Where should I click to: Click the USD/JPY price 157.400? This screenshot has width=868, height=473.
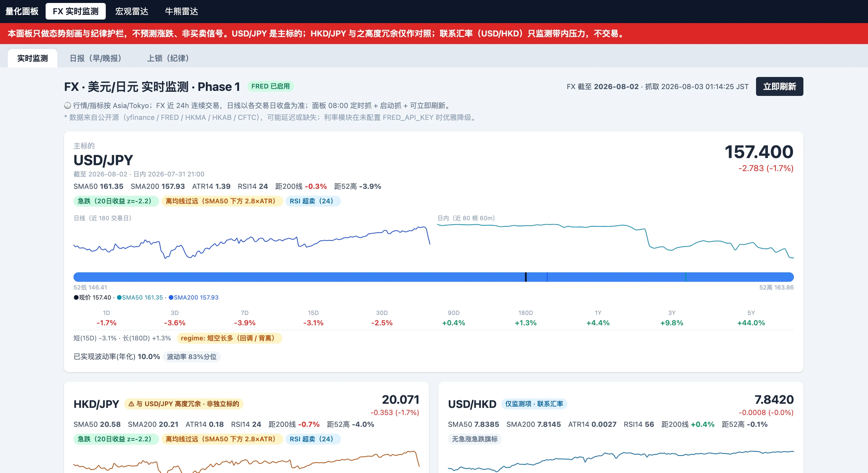pyautogui.click(x=759, y=152)
